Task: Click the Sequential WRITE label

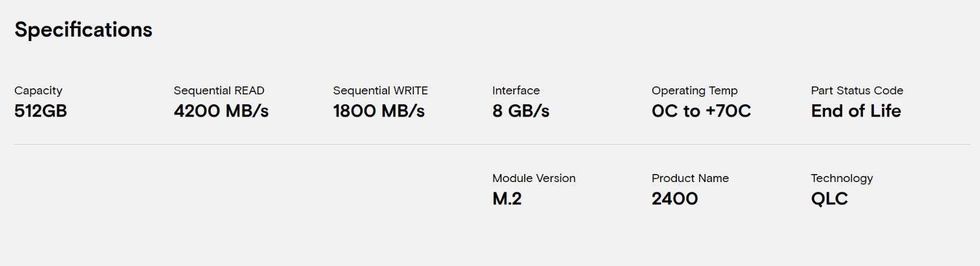Action: pyautogui.click(x=380, y=91)
